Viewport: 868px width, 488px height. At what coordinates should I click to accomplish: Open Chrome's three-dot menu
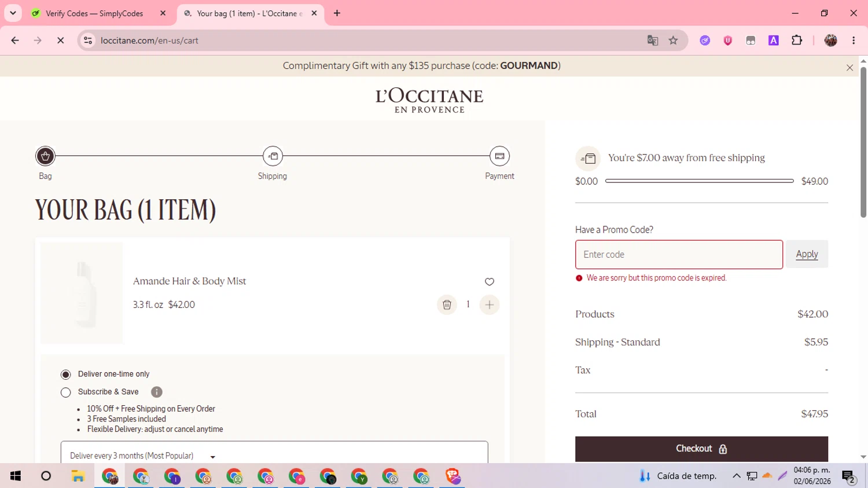[854, 41]
